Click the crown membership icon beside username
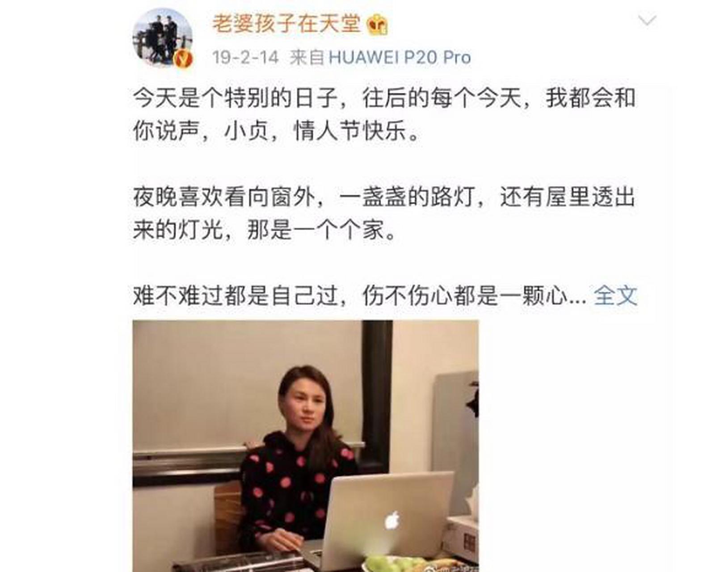This screenshot has width=728, height=572. point(377,25)
